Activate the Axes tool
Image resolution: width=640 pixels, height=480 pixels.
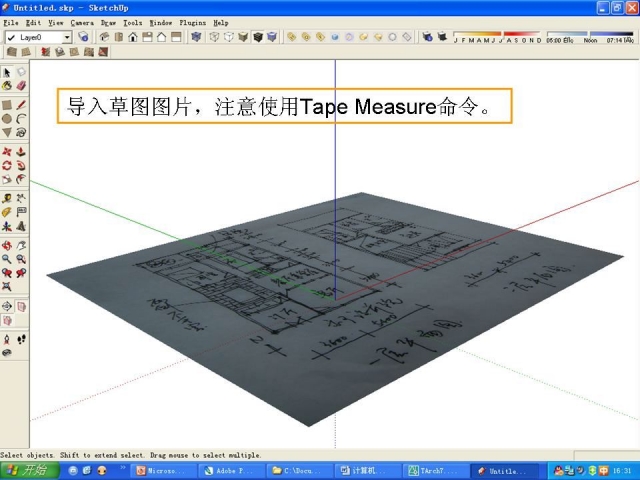[7, 226]
